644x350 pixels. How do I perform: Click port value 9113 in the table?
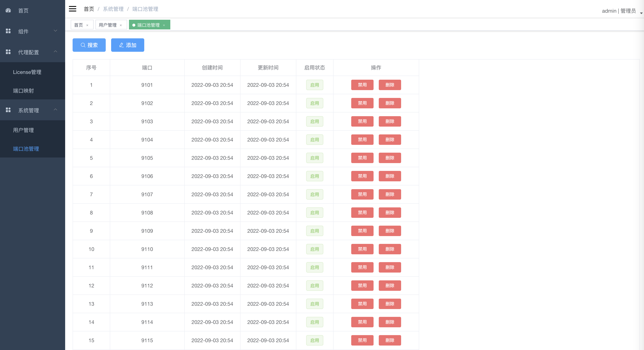(x=147, y=304)
